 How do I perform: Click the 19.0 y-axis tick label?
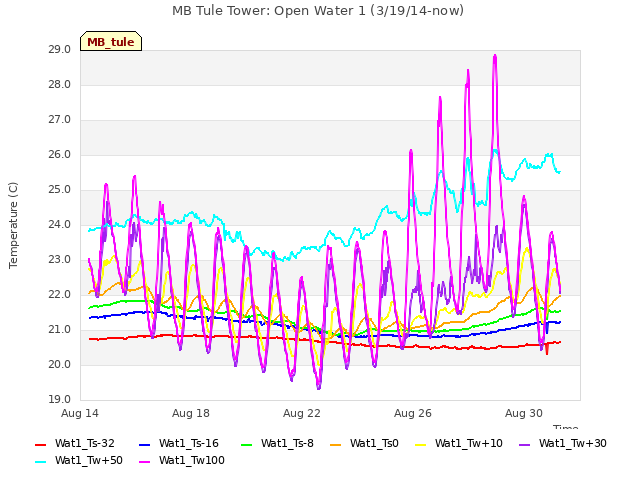point(60,400)
